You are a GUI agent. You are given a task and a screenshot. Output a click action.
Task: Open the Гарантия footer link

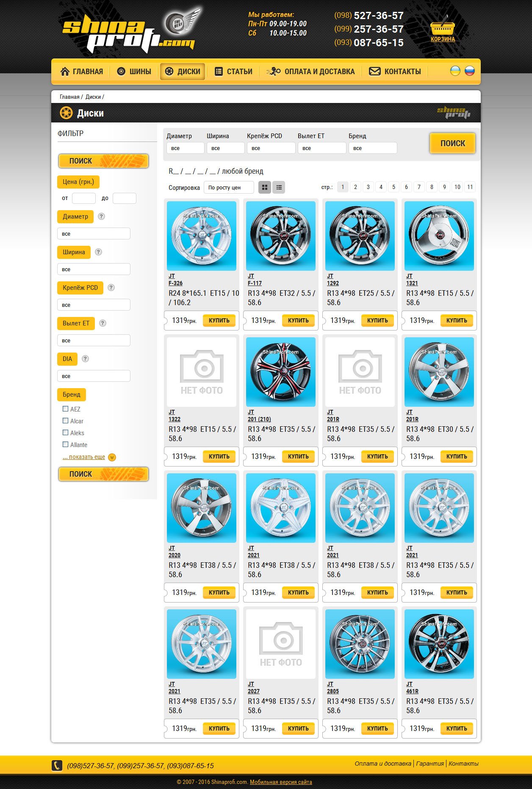pyautogui.click(x=430, y=764)
